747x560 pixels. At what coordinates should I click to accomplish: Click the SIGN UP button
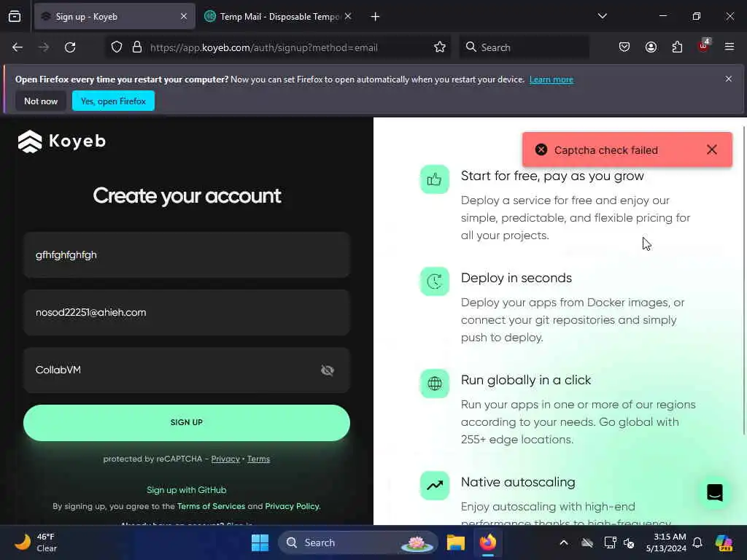point(187,423)
